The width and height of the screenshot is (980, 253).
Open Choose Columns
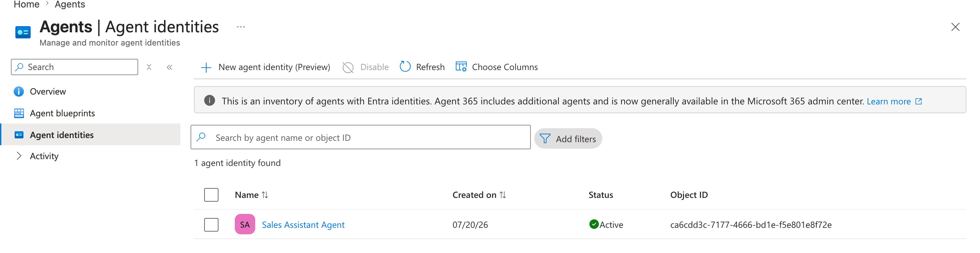pos(497,67)
